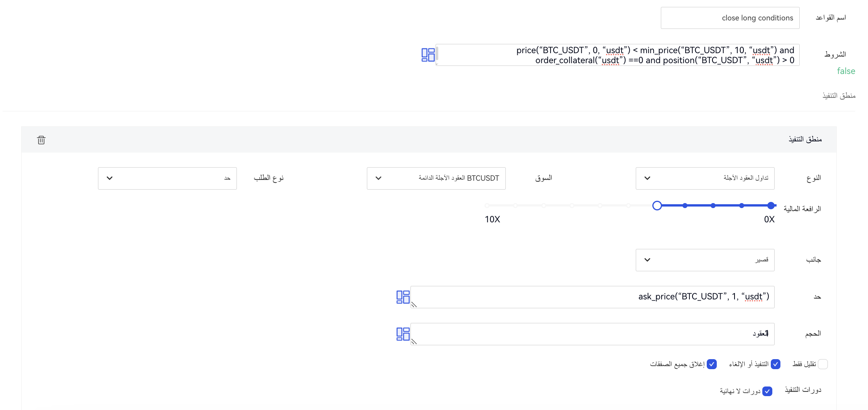Open the expression builder beside the size field
Image resolution: width=868 pixels, height=410 pixels.
click(x=403, y=334)
